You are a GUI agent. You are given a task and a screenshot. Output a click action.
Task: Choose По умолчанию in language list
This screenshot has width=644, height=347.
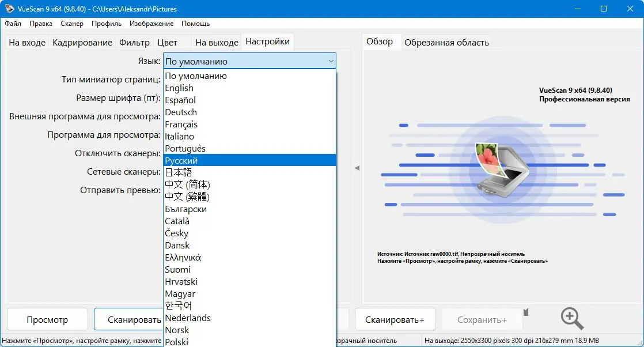(250, 76)
